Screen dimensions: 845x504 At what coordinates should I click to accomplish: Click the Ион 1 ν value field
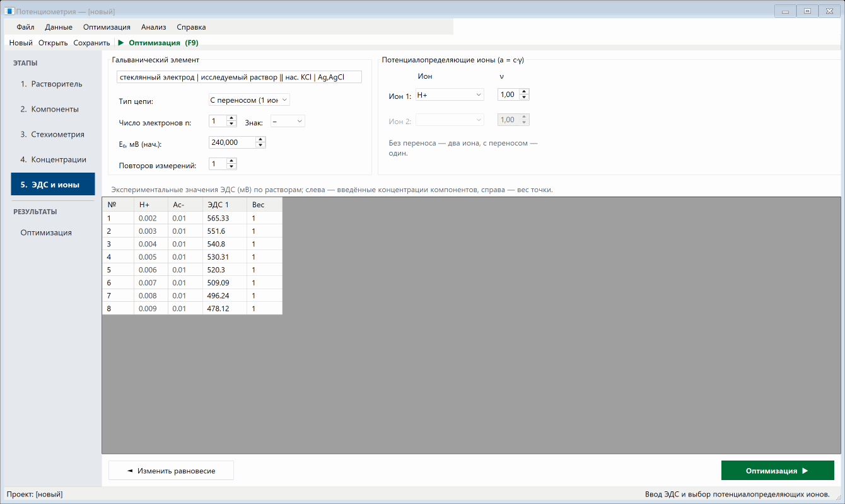tap(508, 94)
